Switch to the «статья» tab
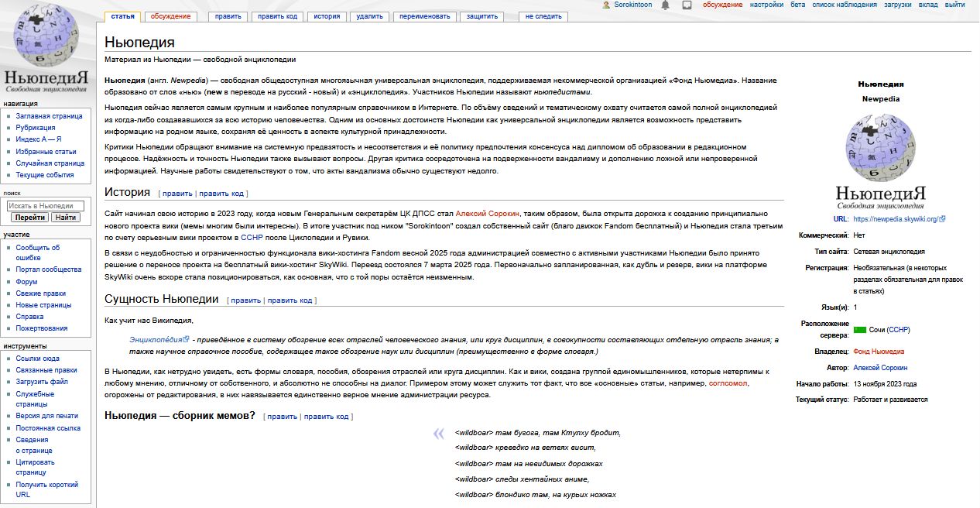980x508 pixels. (122, 16)
